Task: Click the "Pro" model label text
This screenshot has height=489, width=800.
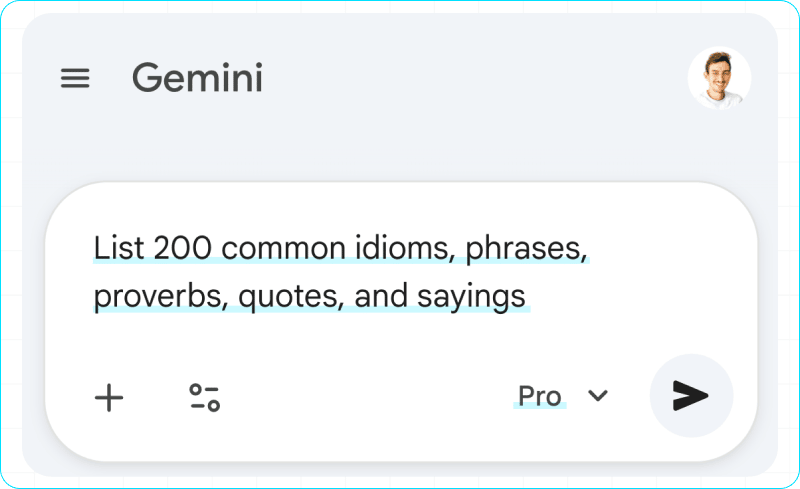Action: 540,396
